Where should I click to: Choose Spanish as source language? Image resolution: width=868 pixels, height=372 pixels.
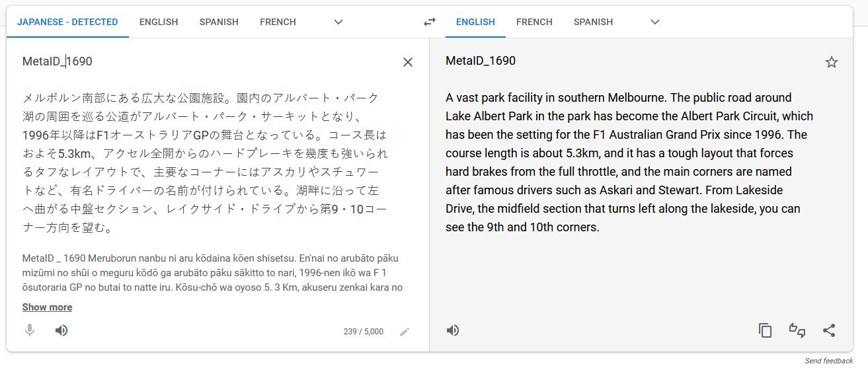[x=219, y=22]
